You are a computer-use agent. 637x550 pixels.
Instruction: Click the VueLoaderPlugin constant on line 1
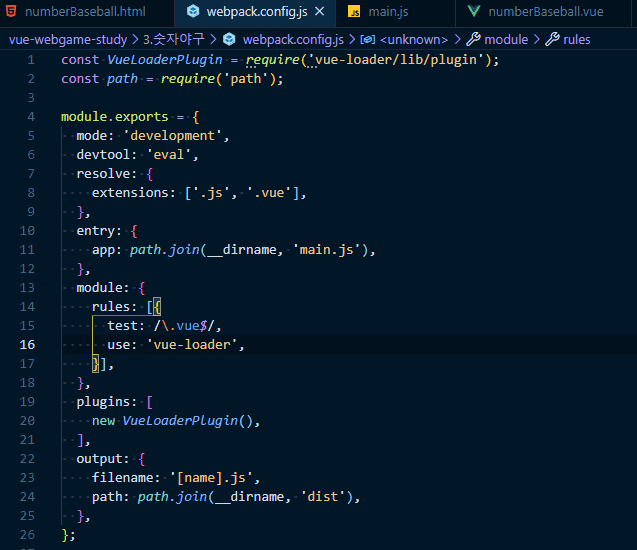(x=165, y=60)
